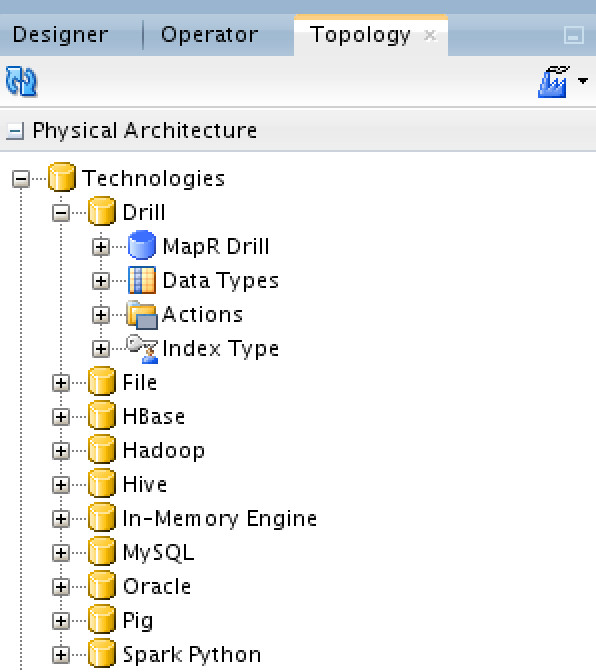Select the Spark Python tree item
This screenshot has width=596, height=672.
coord(192,654)
